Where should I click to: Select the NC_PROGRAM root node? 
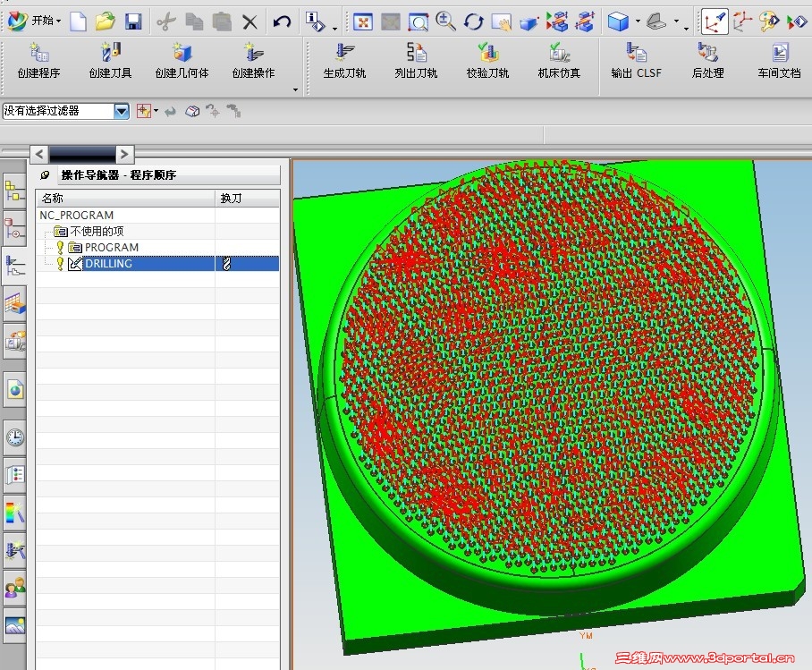(x=76, y=215)
